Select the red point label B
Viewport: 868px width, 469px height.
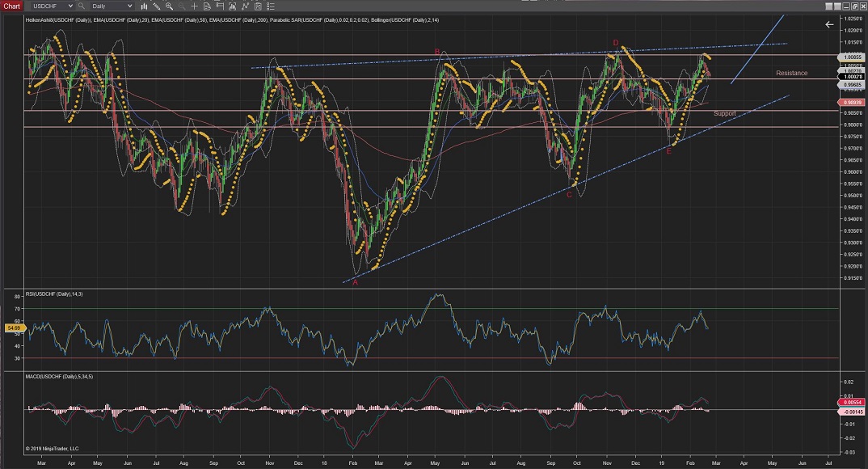tap(437, 52)
